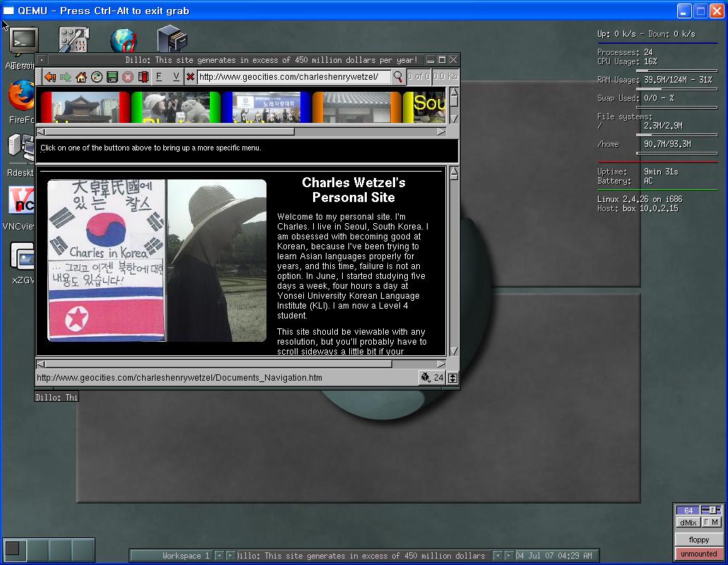Screen dimensions: 728x565
Task: Launch Firefox from the desktop icon
Action: [21, 94]
